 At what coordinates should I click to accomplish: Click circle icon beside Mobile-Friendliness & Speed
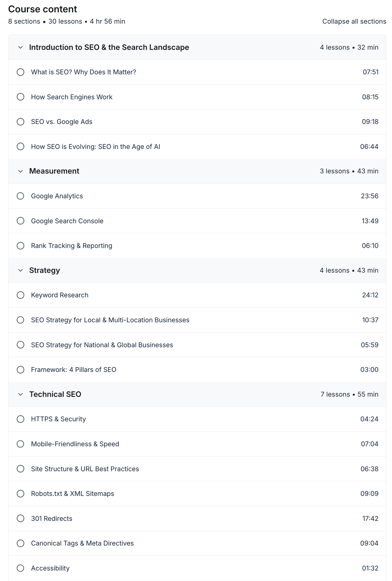click(x=20, y=444)
